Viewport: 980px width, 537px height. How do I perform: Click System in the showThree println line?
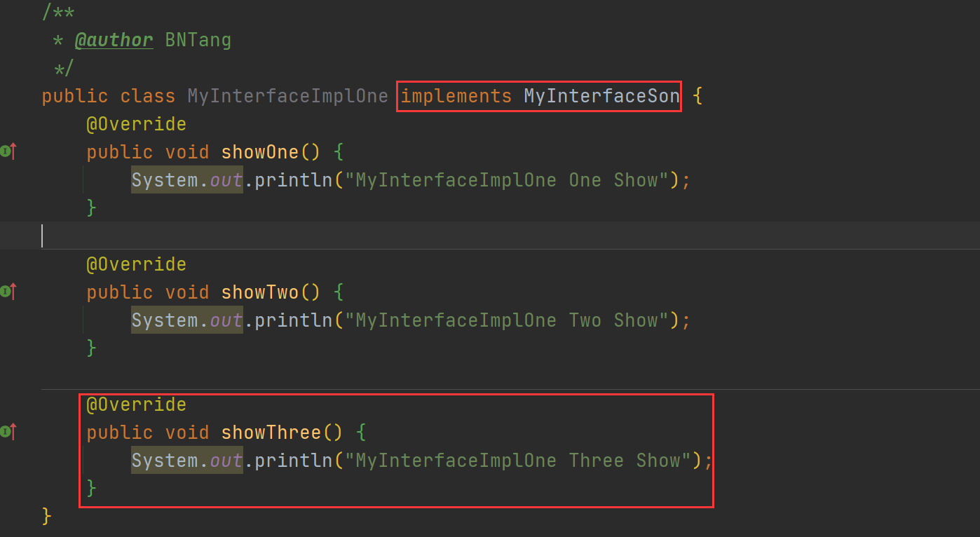tap(165, 461)
